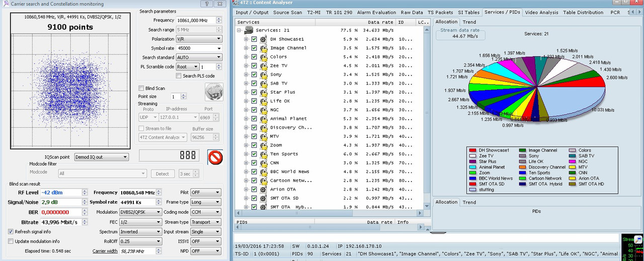Click the Animal Planet cyan legend swatch

click(x=473, y=167)
